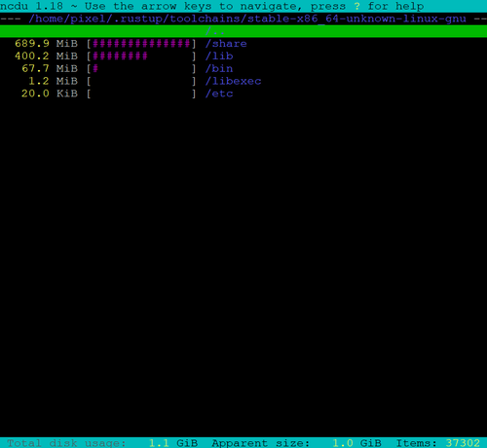
Task: Click the ncdu 1.18 version title
Action: coord(32,6)
